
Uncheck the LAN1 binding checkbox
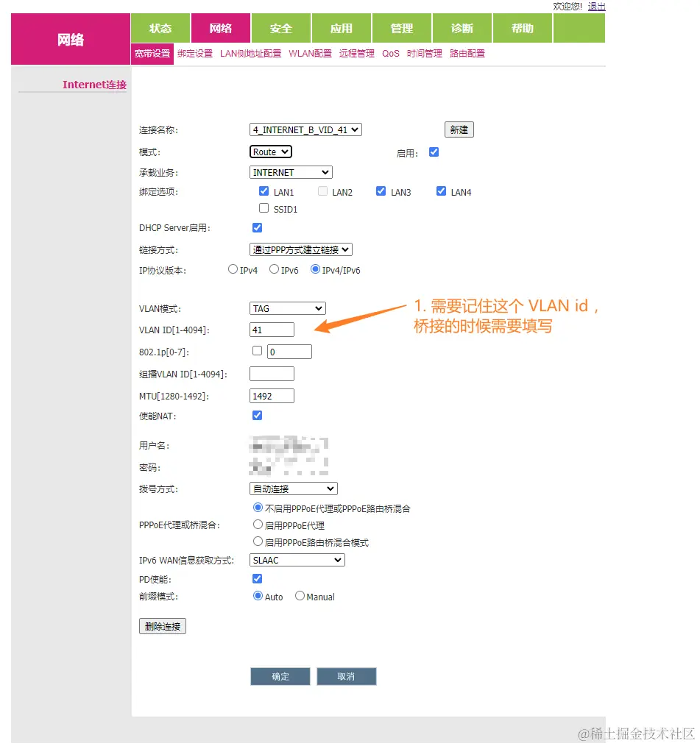(x=264, y=191)
